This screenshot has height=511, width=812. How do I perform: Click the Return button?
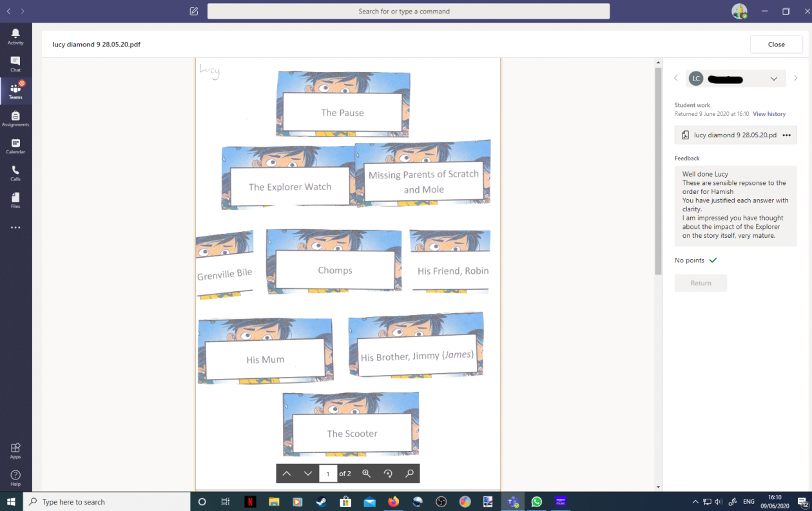(701, 283)
